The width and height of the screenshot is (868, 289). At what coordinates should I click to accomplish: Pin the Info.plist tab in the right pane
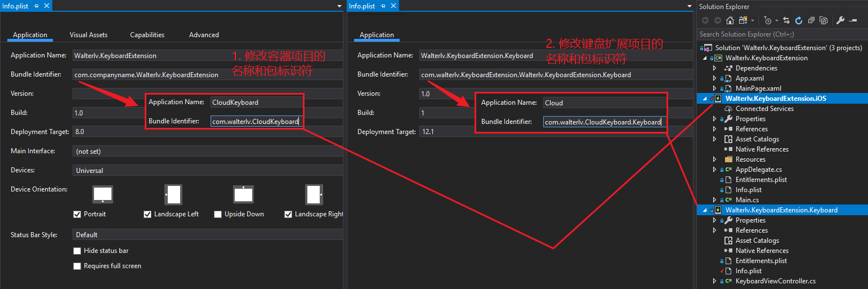click(383, 6)
